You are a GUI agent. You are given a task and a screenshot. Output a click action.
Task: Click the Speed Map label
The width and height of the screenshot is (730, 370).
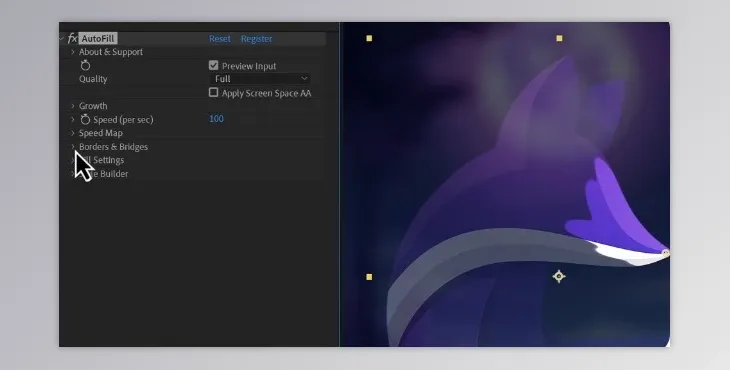point(101,133)
